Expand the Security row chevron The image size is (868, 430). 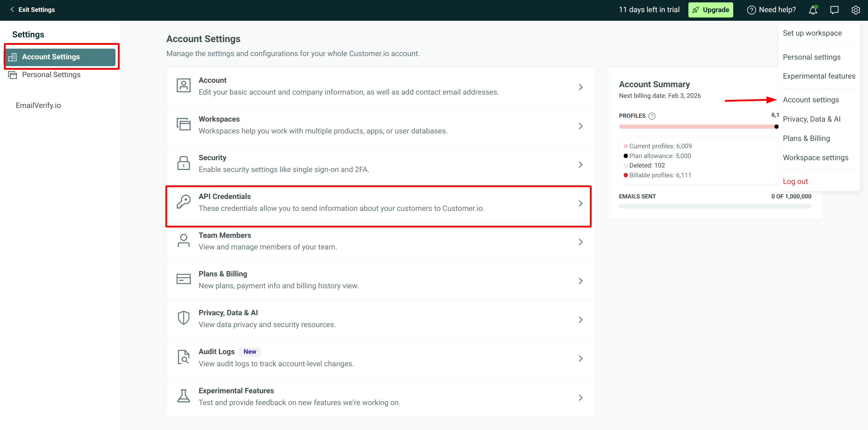(581, 165)
